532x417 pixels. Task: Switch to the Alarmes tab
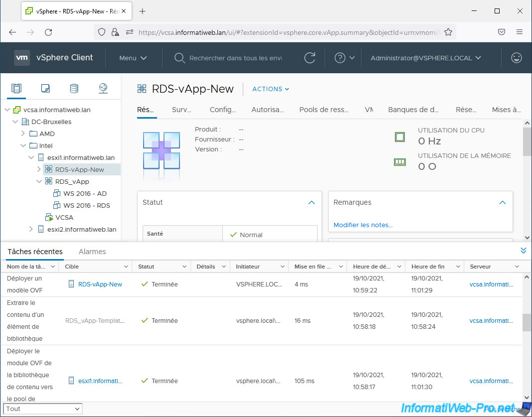92,252
